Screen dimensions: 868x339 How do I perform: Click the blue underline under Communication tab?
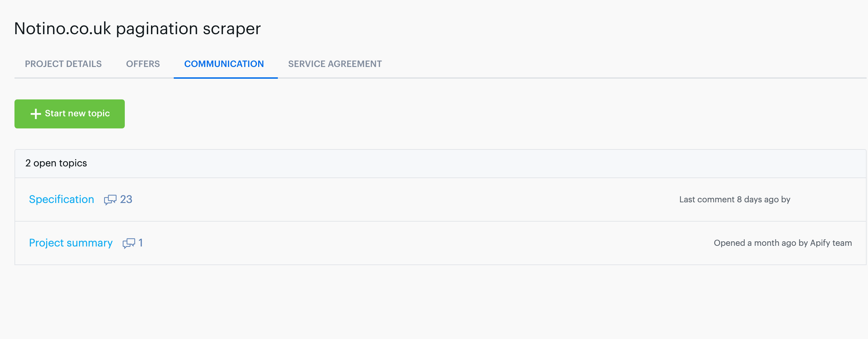click(226, 79)
